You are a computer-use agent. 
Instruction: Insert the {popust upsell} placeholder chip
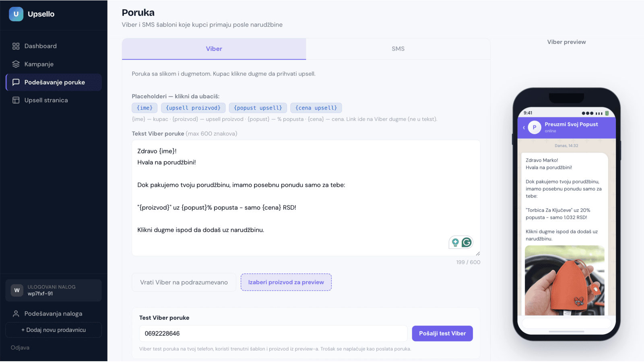[258, 108]
